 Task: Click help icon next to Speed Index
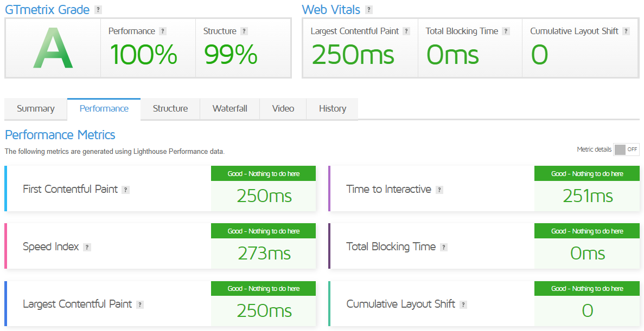pos(87,248)
